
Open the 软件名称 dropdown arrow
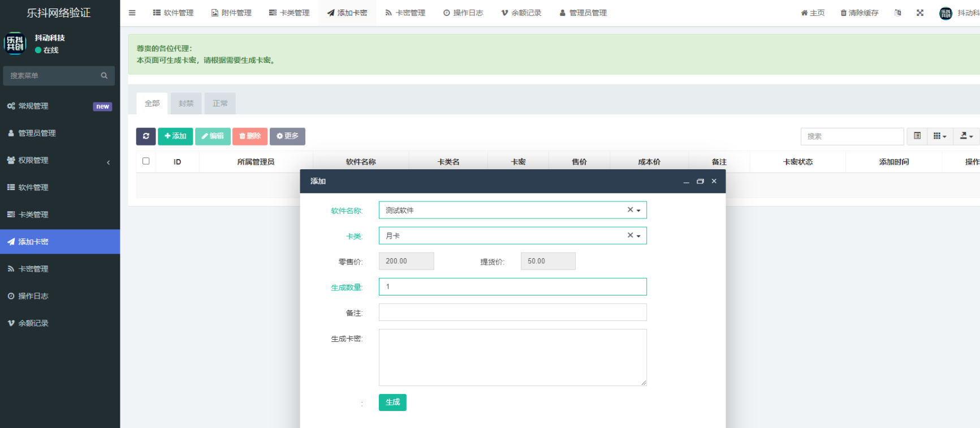639,211
